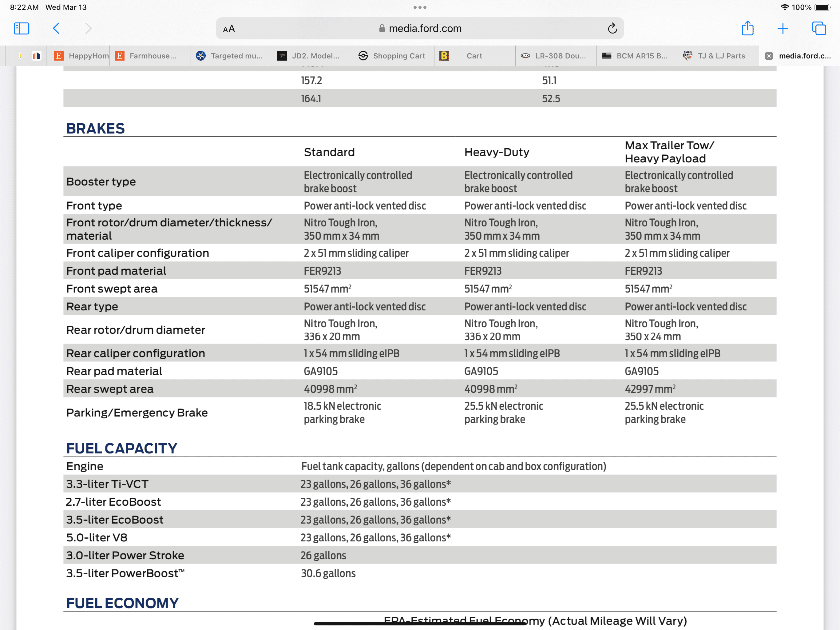Open the AA reader and text options
Image resolution: width=840 pixels, height=630 pixels.
(x=229, y=29)
